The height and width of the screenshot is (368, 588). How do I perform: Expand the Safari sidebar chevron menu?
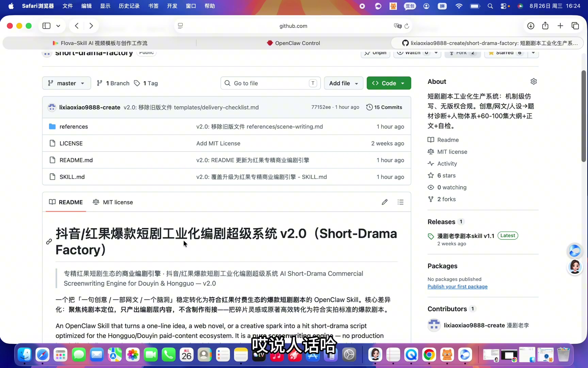coord(59,26)
